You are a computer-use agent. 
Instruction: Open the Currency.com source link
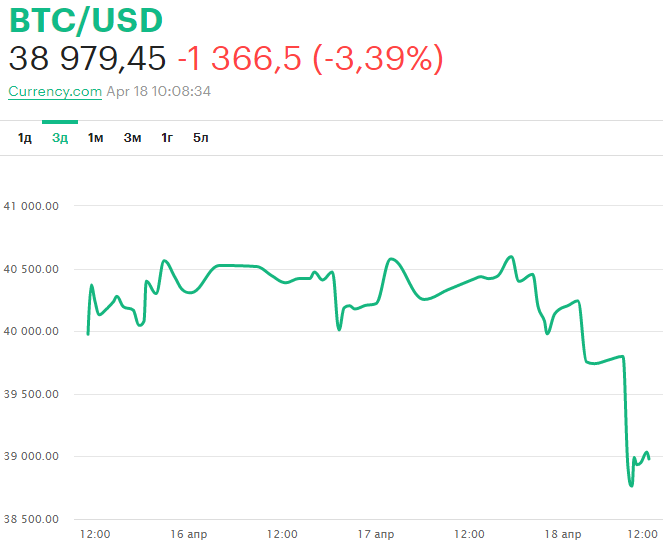[55, 91]
